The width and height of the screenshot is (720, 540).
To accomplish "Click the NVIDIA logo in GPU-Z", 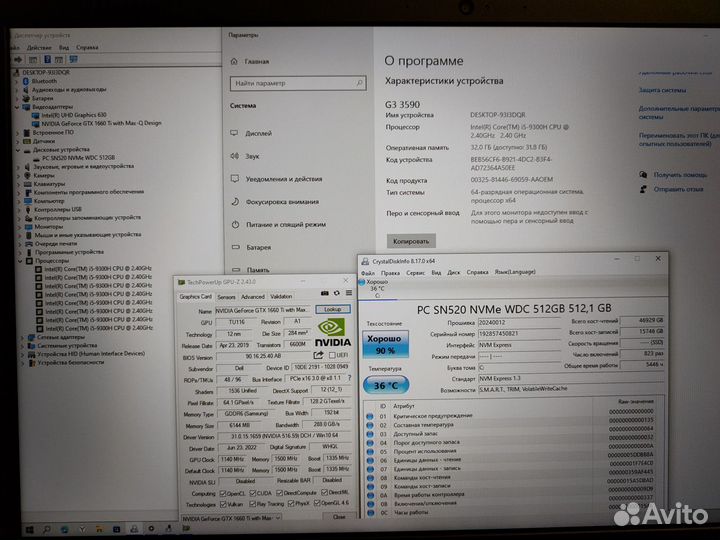I will pos(332,333).
